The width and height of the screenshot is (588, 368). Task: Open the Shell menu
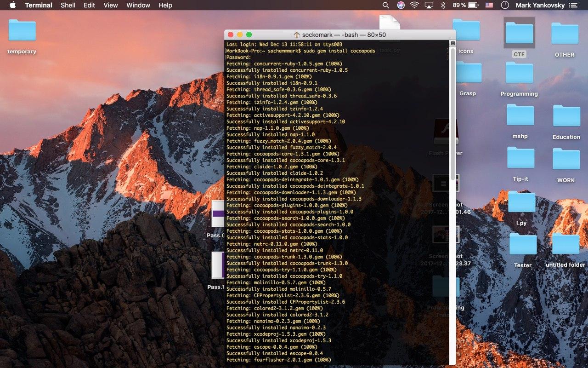coord(68,5)
